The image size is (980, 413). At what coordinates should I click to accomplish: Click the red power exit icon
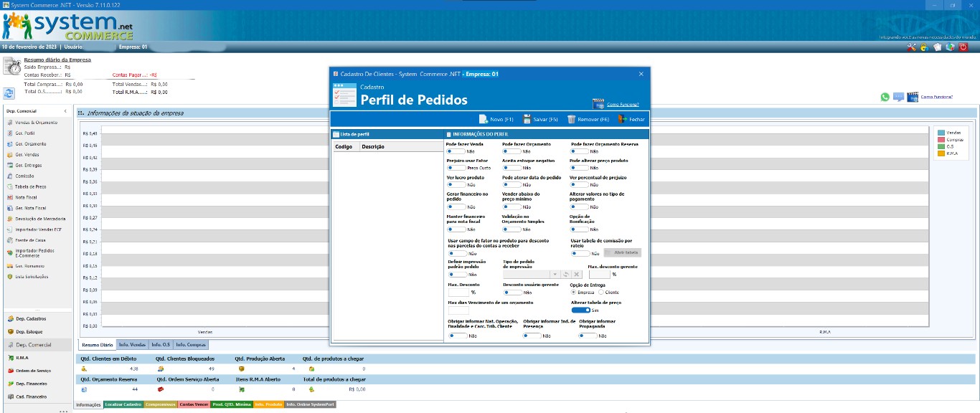click(963, 47)
